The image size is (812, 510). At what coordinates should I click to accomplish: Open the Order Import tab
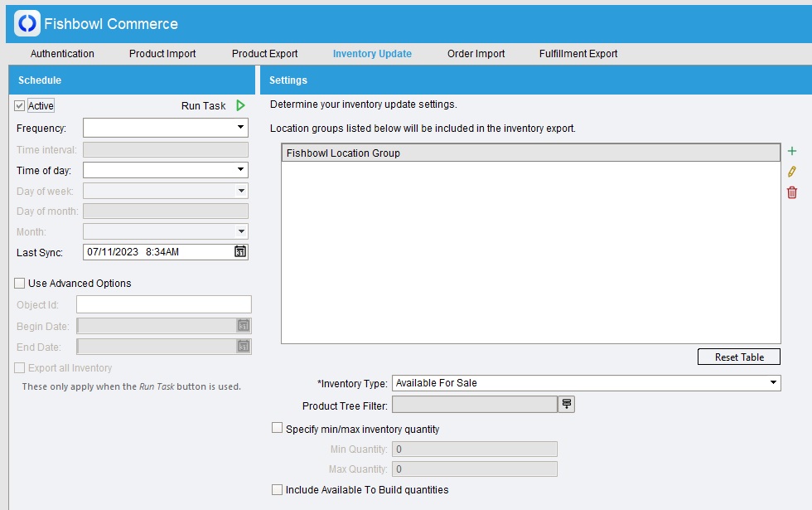click(x=476, y=54)
